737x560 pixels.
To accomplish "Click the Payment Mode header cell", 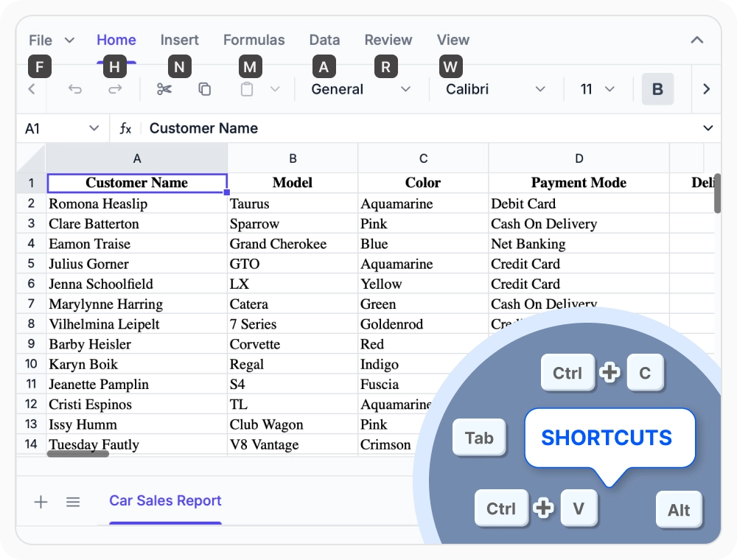I will pyautogui.click(x=579, y=183).
